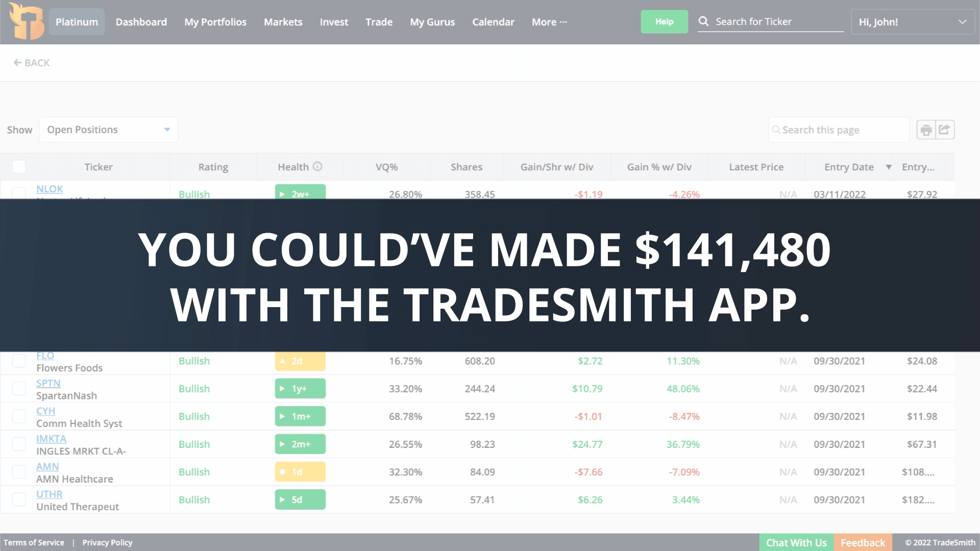Select the Invest menu item
The image size is (980, 551).
[334, 22]
